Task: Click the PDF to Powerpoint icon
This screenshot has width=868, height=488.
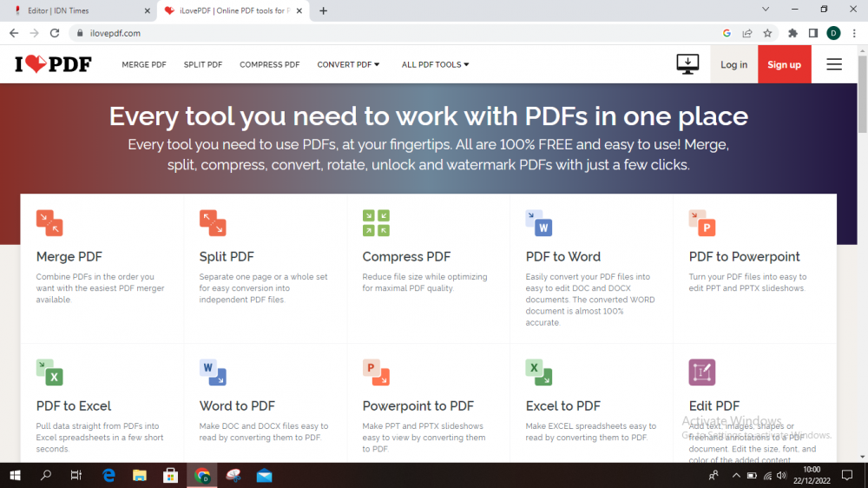Action: pyautogui.click(x=702, y=223)
